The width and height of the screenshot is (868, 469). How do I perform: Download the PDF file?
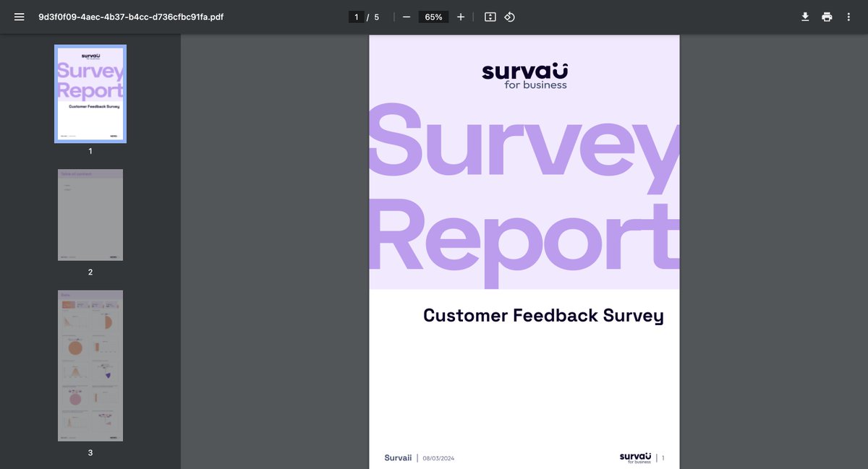coord(805,17)
